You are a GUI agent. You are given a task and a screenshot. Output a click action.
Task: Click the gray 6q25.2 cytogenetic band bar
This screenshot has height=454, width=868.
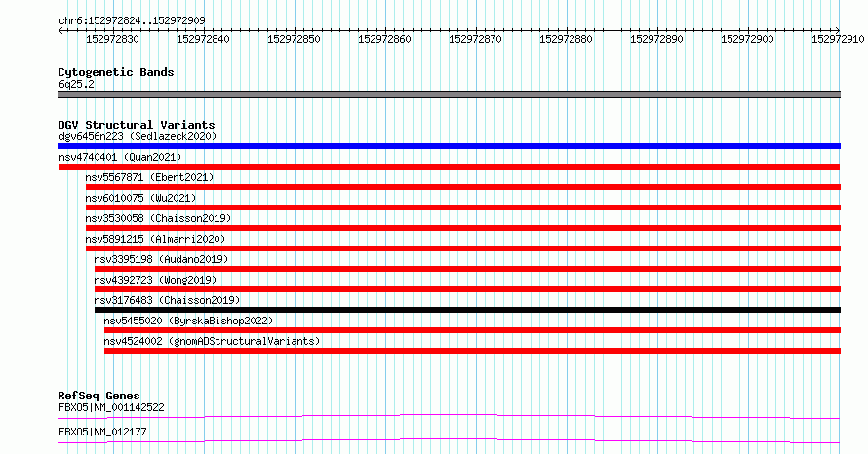tap(449, 95)
